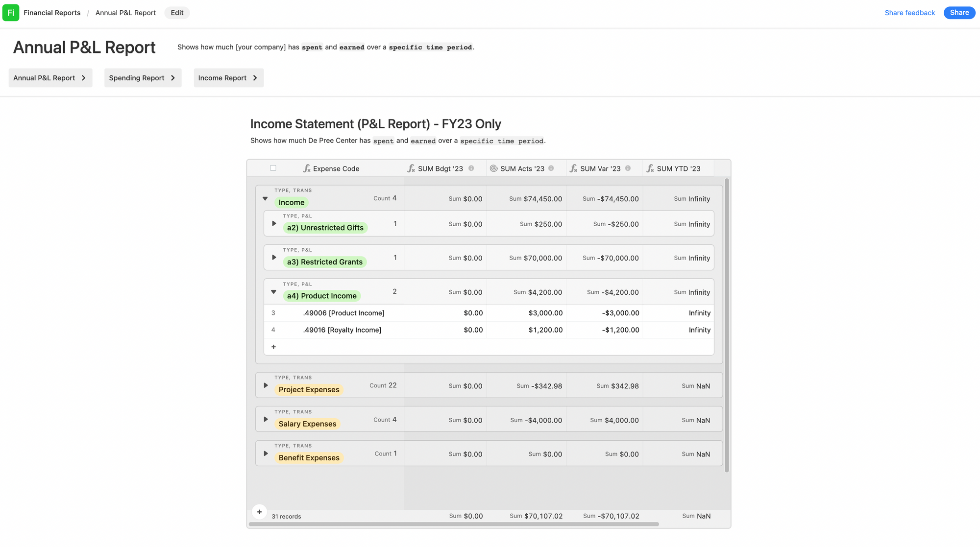Open the Income Report tab
This screenshot has width=980, height=547.
click(x=228, y=78)
